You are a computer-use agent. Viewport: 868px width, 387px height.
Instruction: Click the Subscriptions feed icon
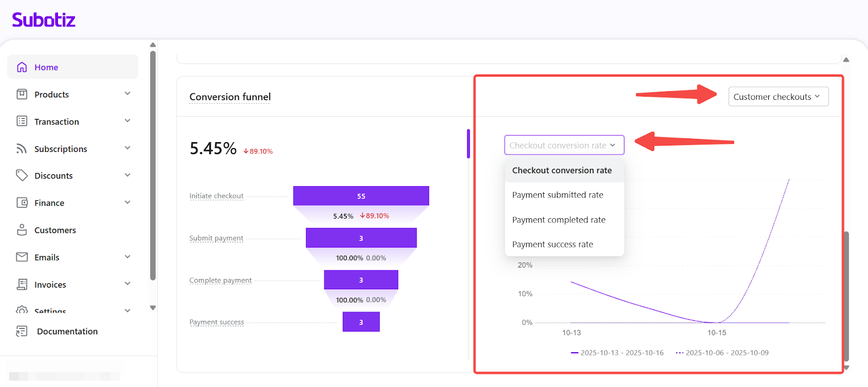tap(22, 149)
